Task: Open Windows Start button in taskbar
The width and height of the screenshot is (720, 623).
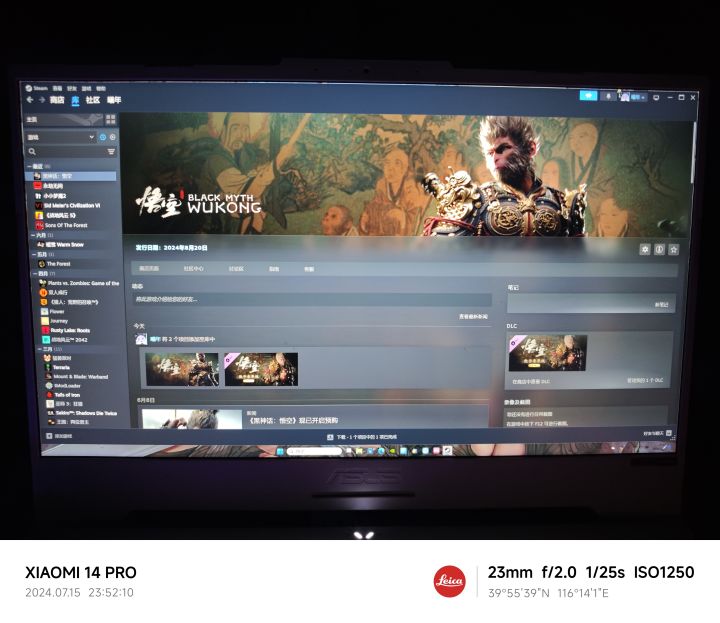Action: click(x=280, y=451)
